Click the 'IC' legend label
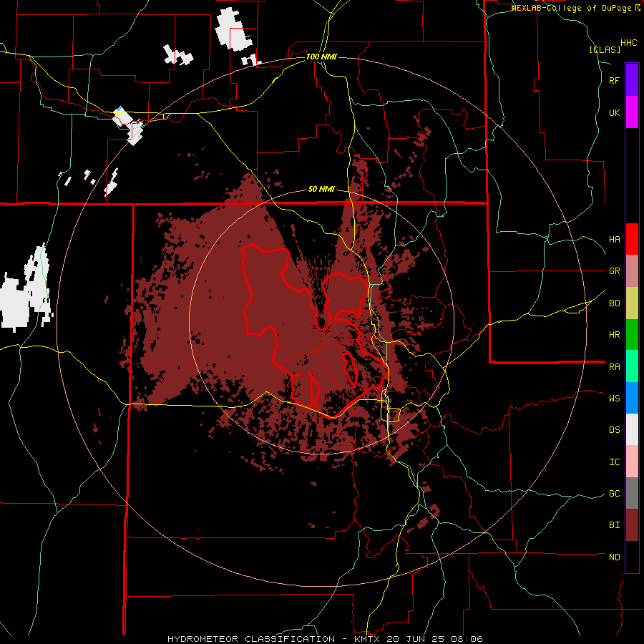 (x=614, y=462)
